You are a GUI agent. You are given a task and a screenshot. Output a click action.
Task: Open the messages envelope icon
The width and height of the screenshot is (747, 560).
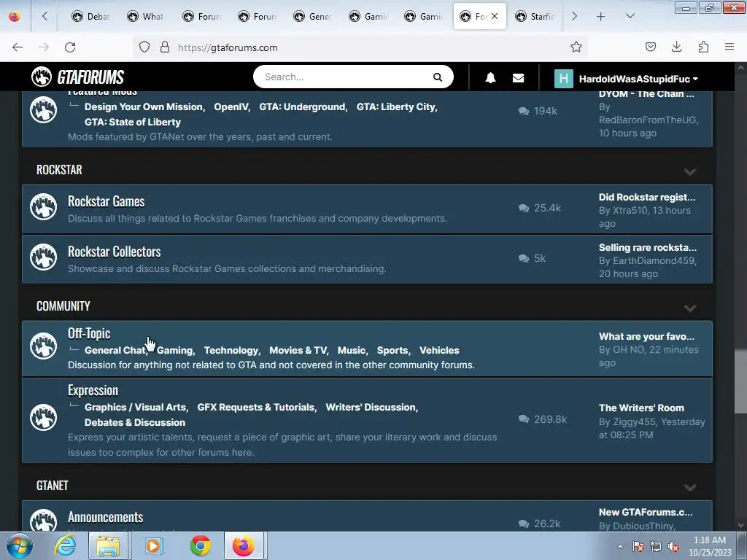(x=519, y=78)
